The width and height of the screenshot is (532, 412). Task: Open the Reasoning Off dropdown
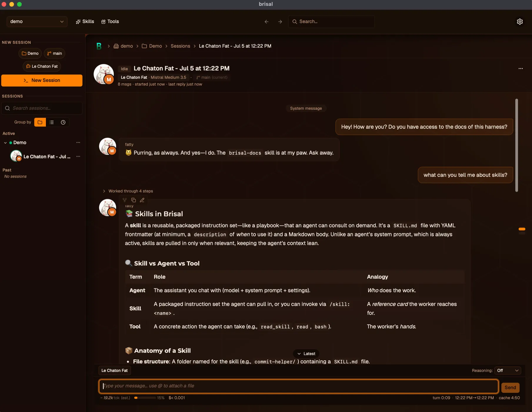click(x=508, y=371)
